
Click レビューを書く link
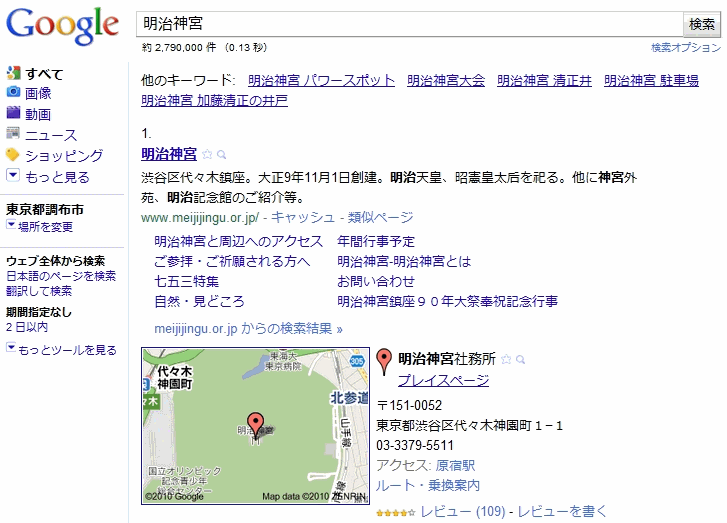click(562, 511)
